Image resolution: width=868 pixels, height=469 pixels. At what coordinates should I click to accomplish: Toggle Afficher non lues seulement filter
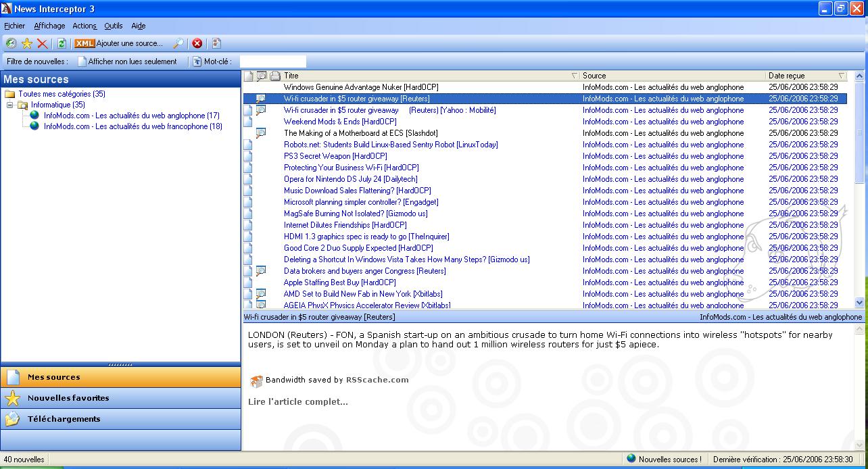point(127,61)
